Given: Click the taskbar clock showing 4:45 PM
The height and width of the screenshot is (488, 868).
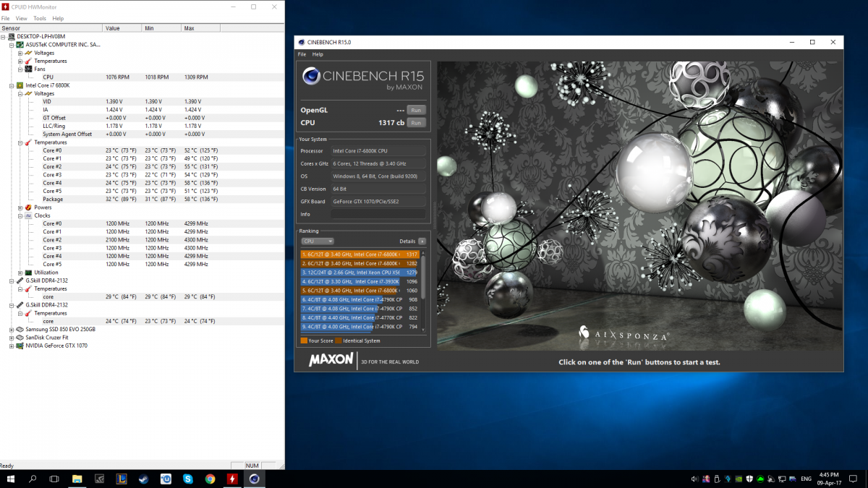Looking at the screenshot, I should click(828, 479).
